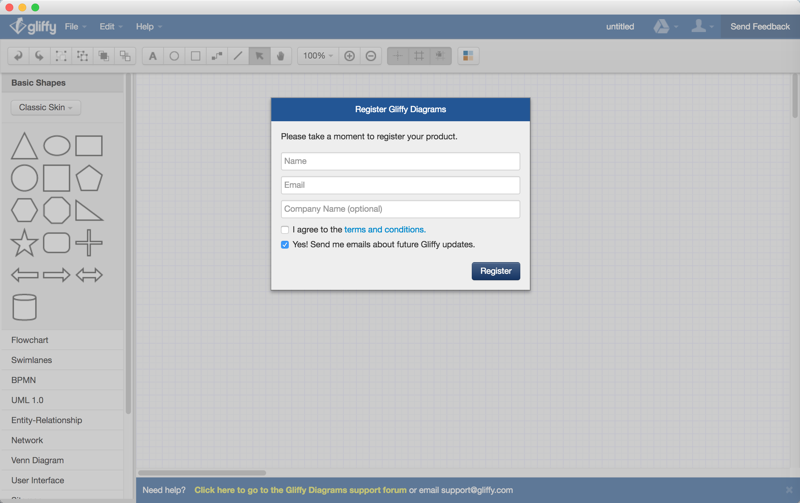The width and height of the screenshot is (800, 503).
Task: Pick the circle shape
Action: tap(24, 178)
